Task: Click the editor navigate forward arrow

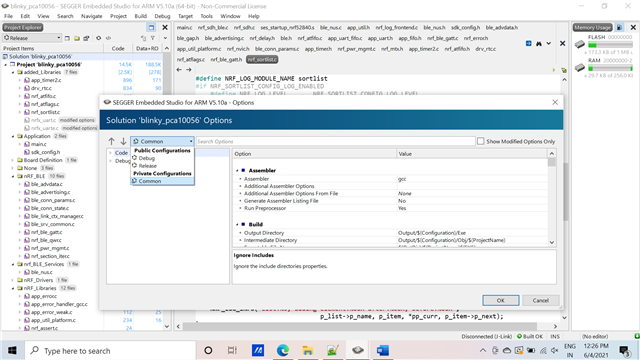Action: click(x=189, y=70)
